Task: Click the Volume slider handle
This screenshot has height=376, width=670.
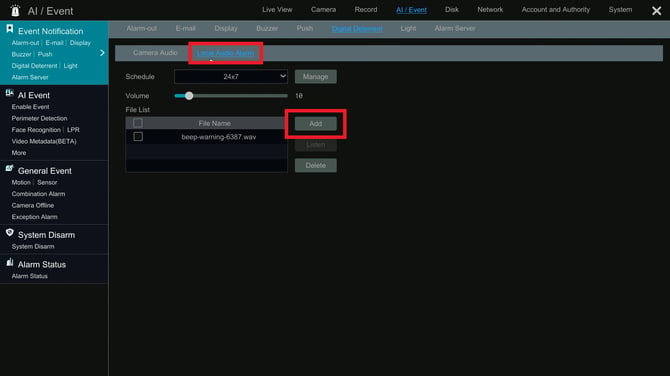Action: pos(189,96)
